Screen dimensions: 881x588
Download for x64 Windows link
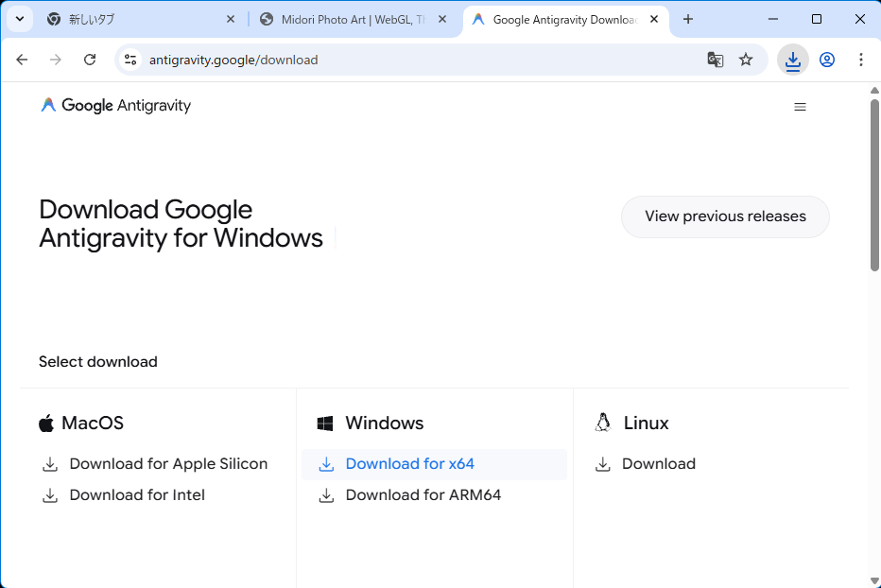pyautogui.click(x=409, y=464)
